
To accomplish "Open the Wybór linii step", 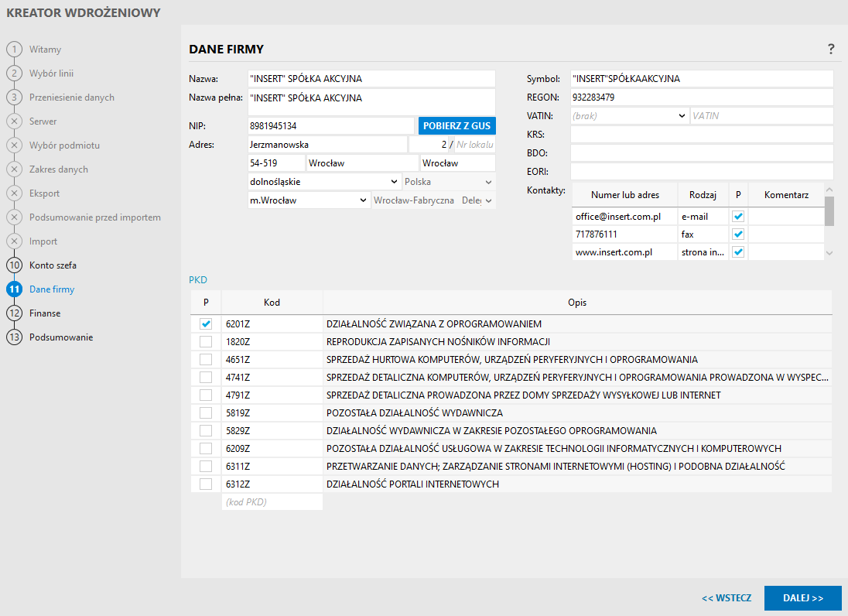I will [51, 73].
